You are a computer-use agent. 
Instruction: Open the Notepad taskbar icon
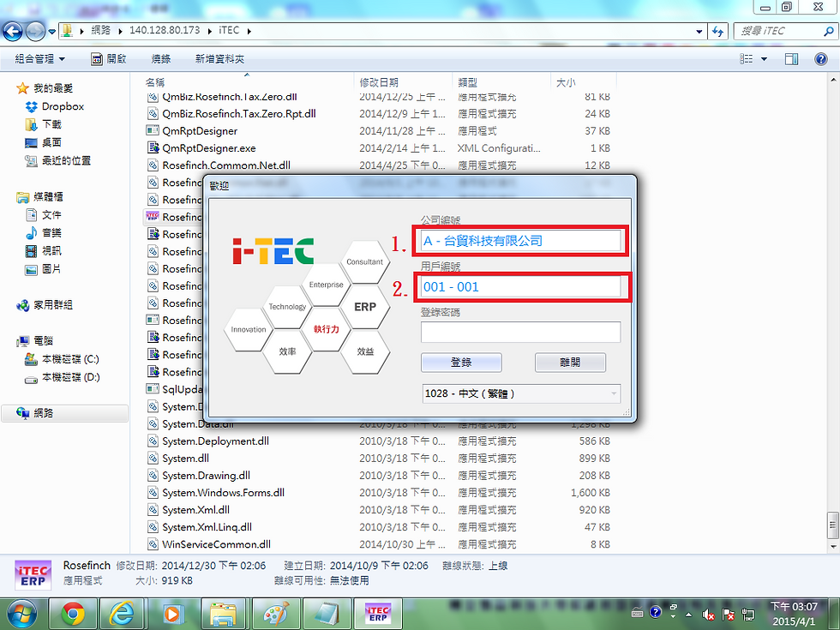[326, 614]
